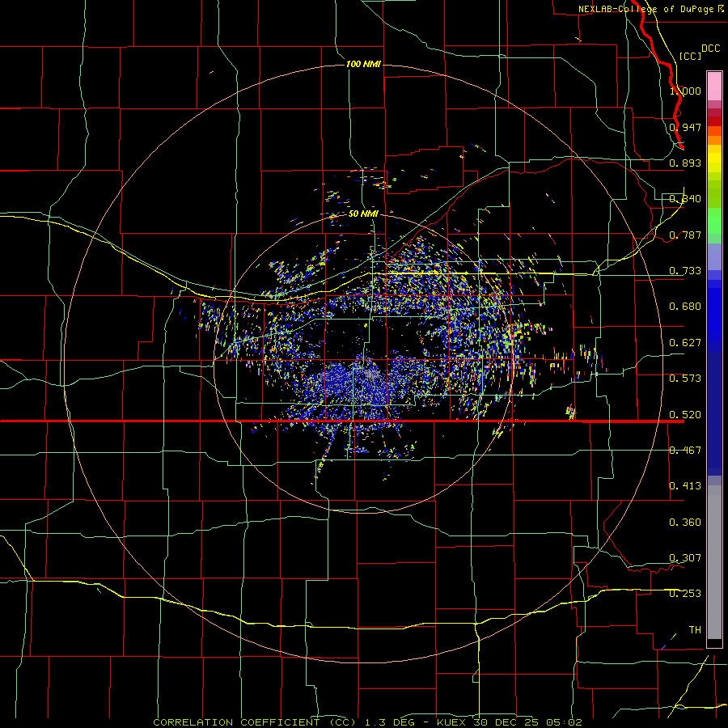
Task: Click the CORRELATION COEFFICIENT (CC) caption text
Action: 255,722
